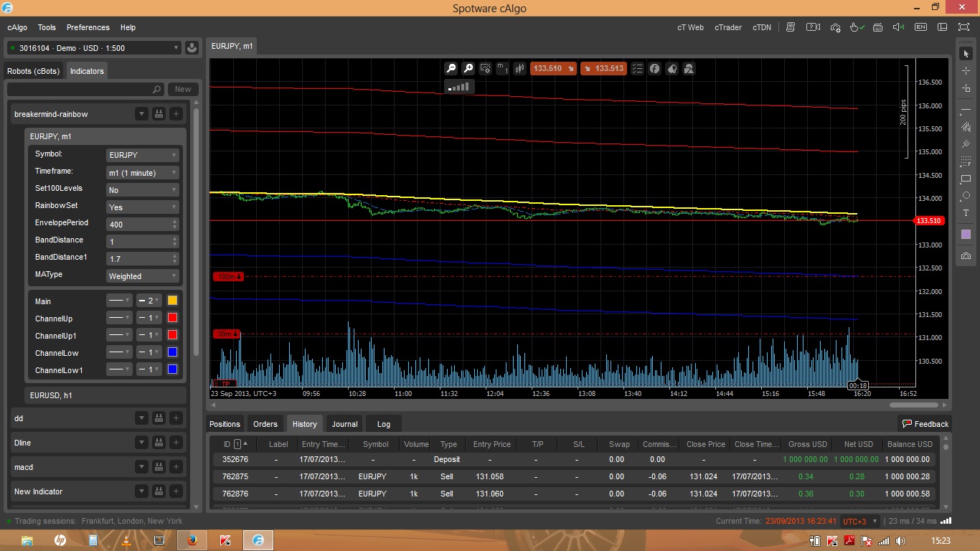Toggle sounds speaker icon in top bar
Viewport: 980px width, 551px height.
[899, 27]
